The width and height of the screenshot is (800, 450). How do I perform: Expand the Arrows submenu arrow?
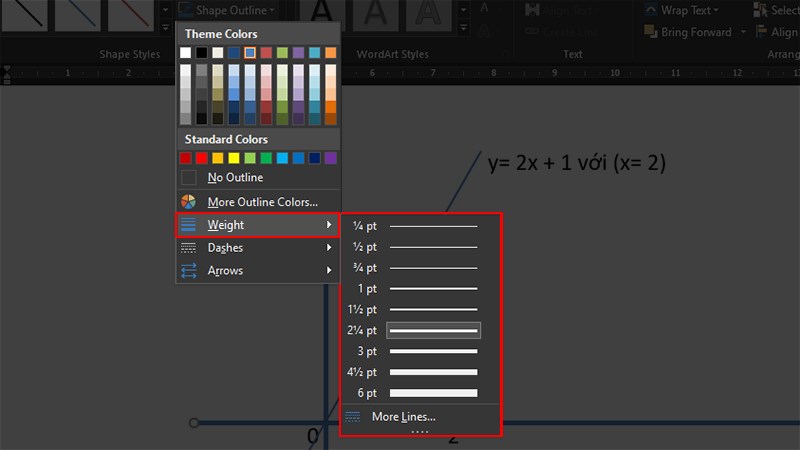[329, 270]
